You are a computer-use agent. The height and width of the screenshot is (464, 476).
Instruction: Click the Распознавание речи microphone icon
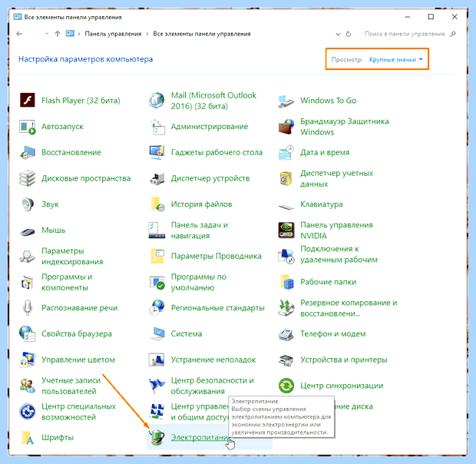(x=28, y=307)
